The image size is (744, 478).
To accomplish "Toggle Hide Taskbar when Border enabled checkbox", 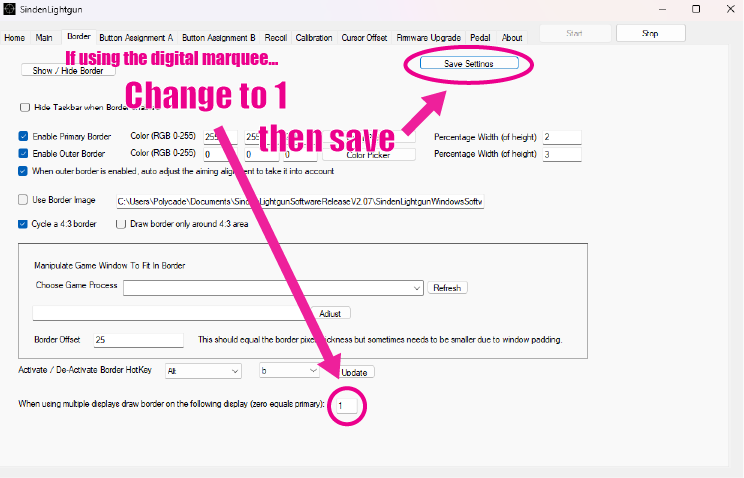I will 25,107.
